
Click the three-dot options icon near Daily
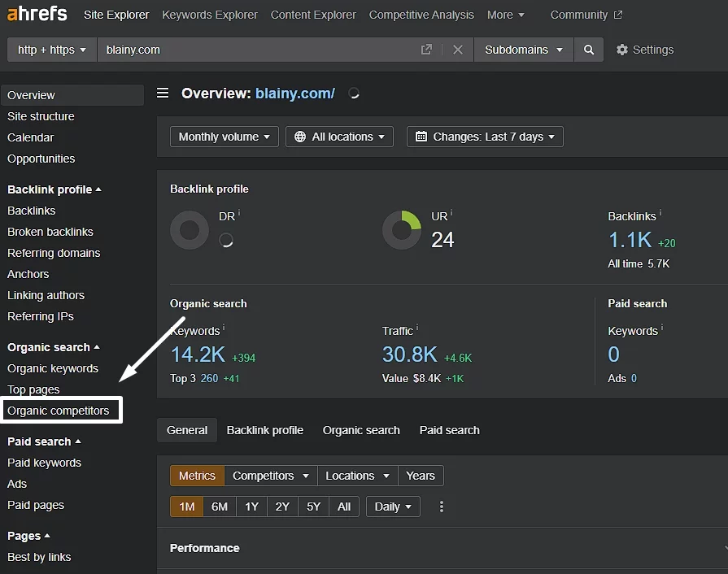pyautogui.click(x=441, y=507)
